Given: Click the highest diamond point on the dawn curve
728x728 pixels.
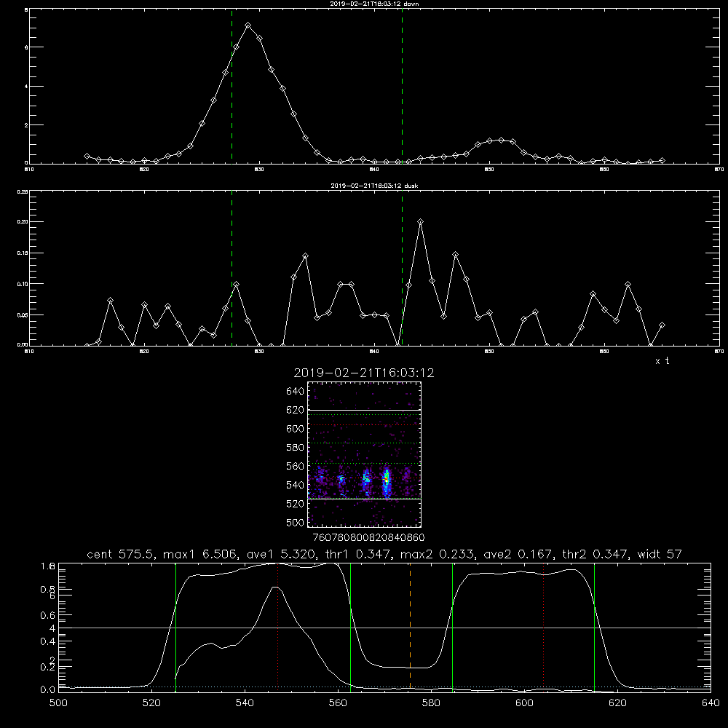Looking at the screenshot, I should coord(248,25).
